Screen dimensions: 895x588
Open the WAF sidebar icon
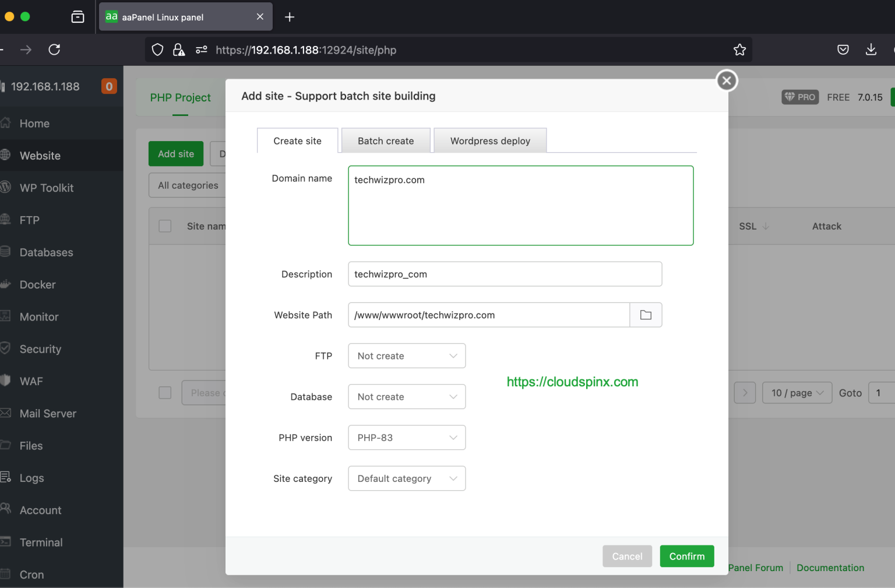6,381
